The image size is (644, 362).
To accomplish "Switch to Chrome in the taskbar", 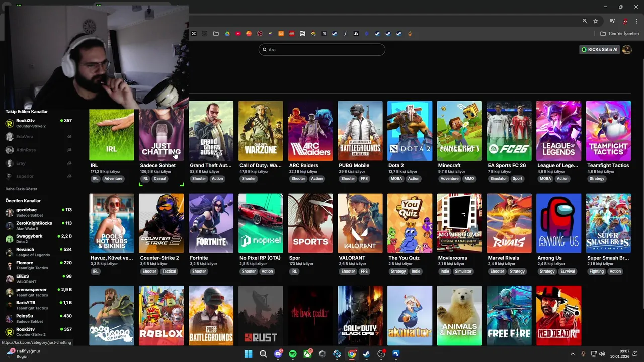I will tap(352, 354).
